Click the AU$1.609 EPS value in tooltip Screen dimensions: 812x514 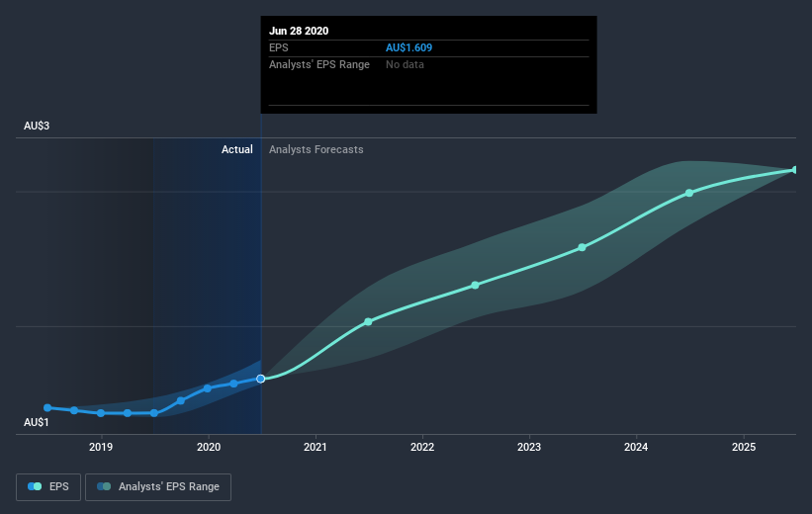pyautogui.click(x=409, y=47)
